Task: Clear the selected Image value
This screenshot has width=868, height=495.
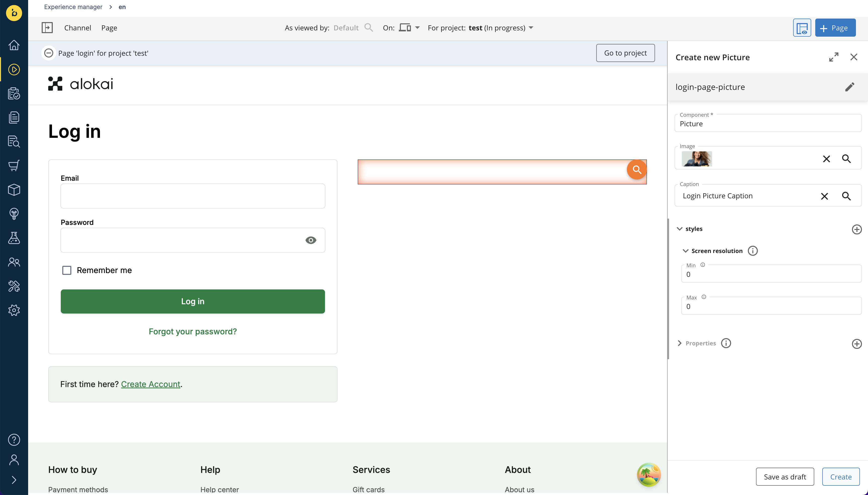Action: pyautogui.click(x=827, y=159)
